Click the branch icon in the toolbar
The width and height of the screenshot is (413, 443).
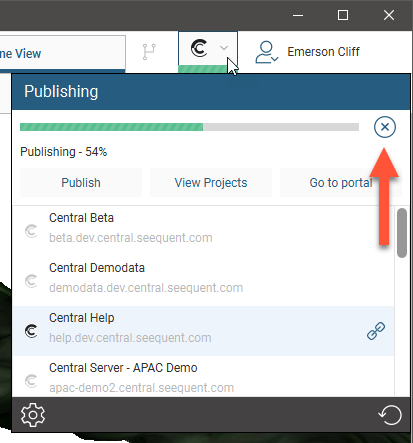coord(149,52)
